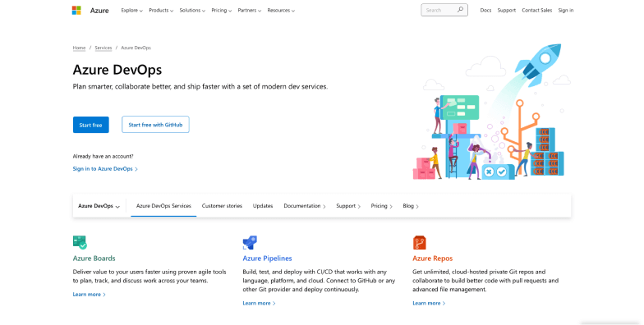Expand the Products menu
Viewport: 644px width, 325px height.
(161, 10)
